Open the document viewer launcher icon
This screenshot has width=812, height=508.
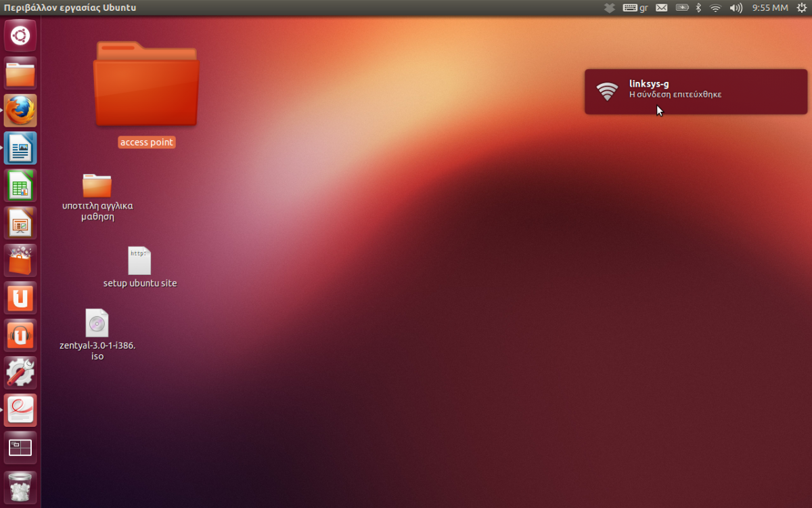coord(20,410)
